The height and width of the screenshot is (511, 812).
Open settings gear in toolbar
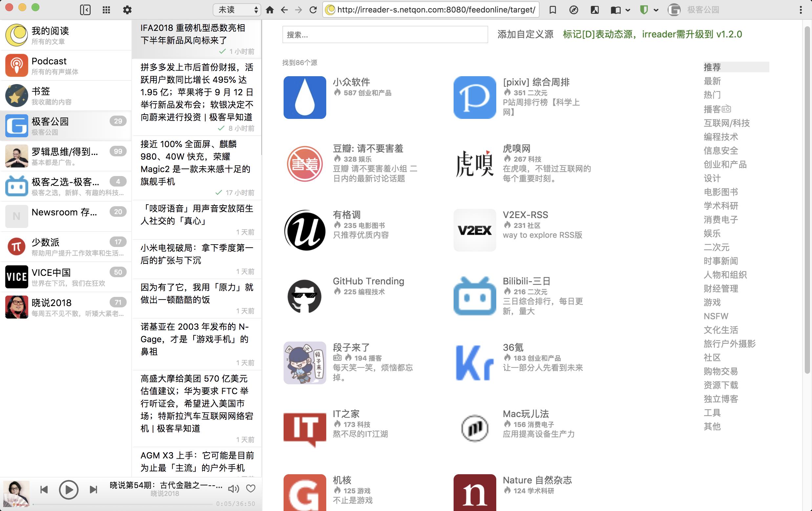[127, 10]
